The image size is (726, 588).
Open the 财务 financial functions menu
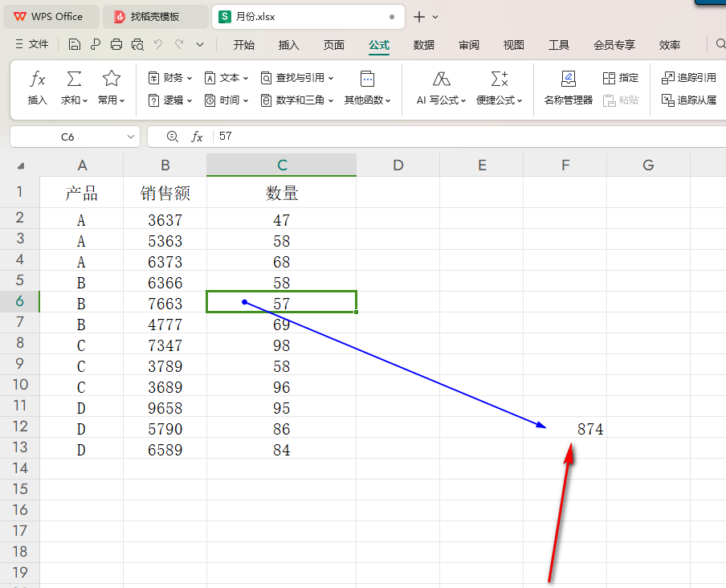click(x=170, y=78)
